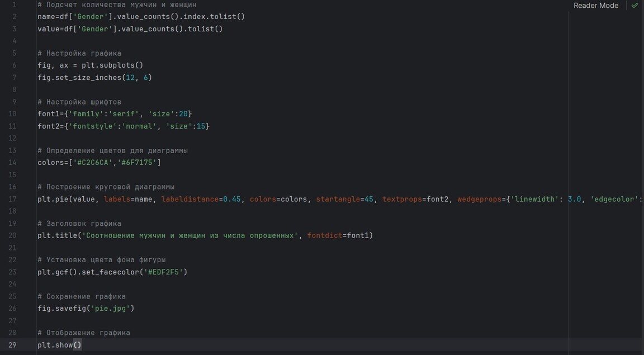The width and height of the screenshot is (644, 355).
Task: Click the 'edgecolor' key string
Action: 615,199
